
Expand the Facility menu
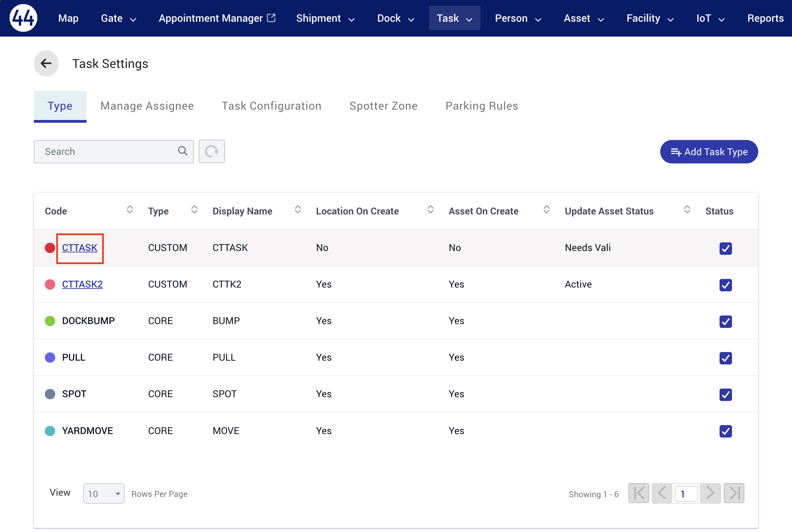click(650, 18)
